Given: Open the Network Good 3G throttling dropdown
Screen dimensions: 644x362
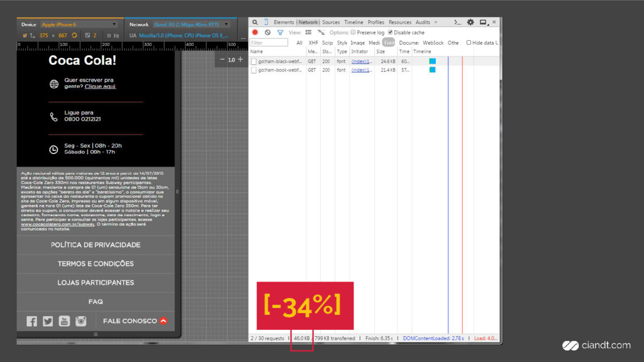Looking at the screenshot, I should coord(191,25).
